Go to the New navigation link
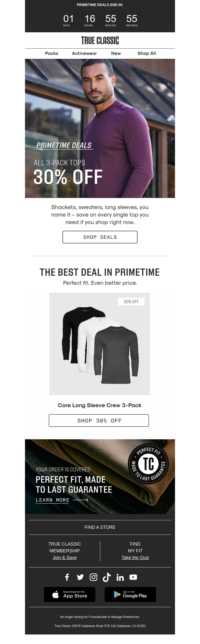 coord(116,53)
